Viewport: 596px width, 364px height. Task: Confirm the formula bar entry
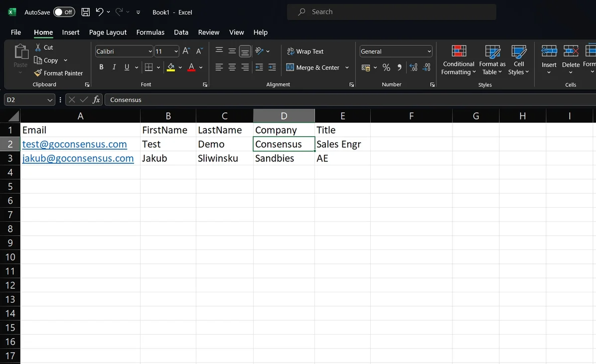[x=84, y=100]
